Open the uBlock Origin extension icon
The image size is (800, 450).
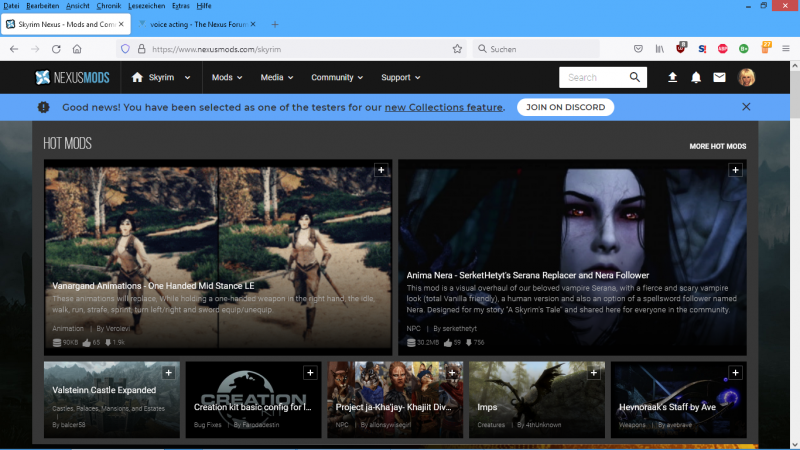pyautogui.click(x=681, y=48)
